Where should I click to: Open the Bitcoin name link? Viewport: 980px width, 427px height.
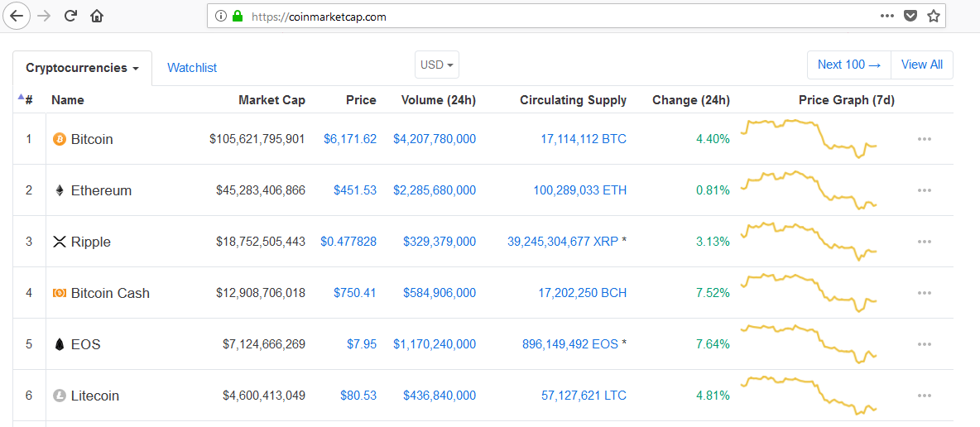pos(92,139)
